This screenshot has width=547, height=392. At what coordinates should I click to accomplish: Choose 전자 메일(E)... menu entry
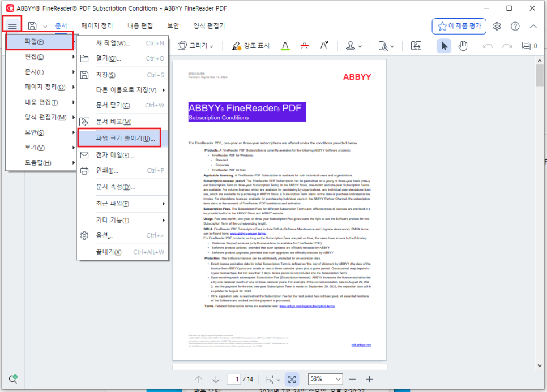pos(122,155)
